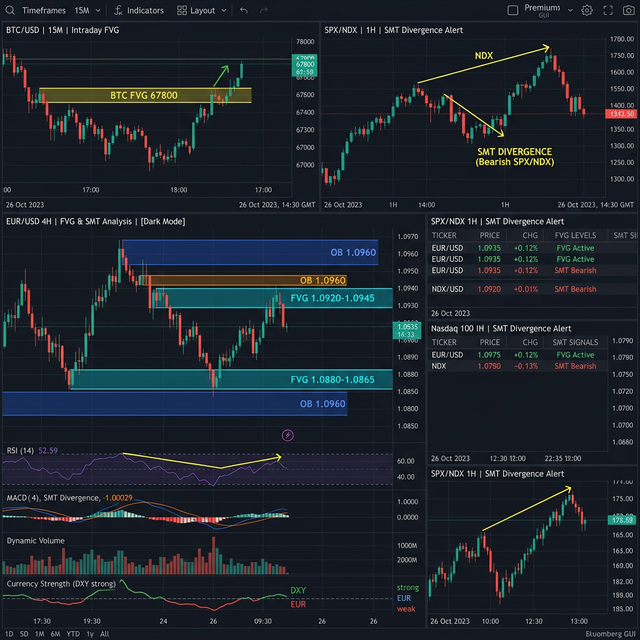Select the 5D range button
Image resolution: width=640 pixels, height=640 pixels.
click(24, 634)
